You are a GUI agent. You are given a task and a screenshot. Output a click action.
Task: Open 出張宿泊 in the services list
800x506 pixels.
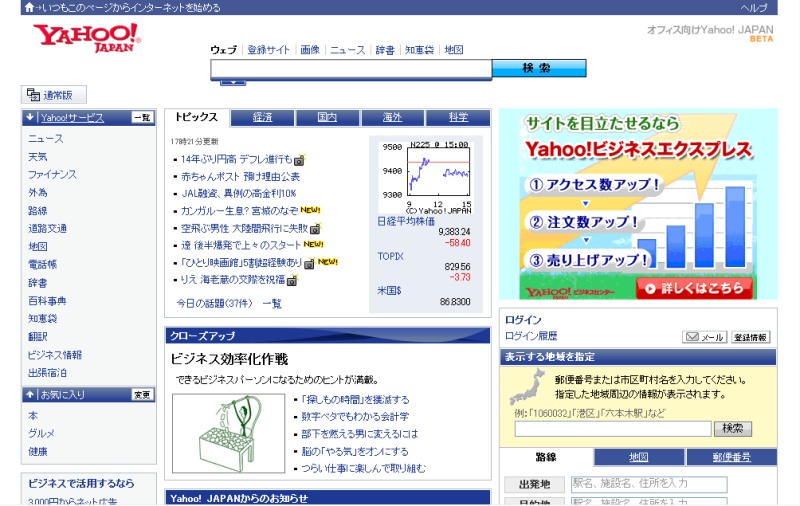(x=47, y=373)
